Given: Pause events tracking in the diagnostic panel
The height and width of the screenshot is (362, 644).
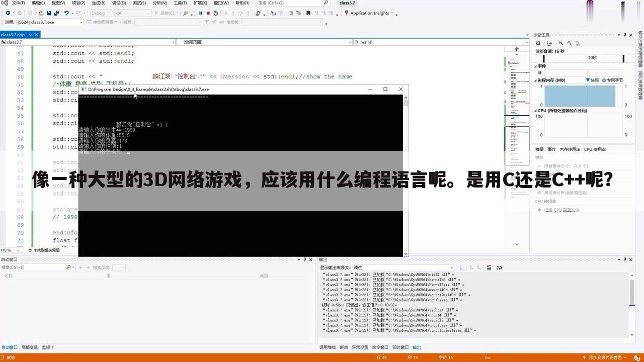Looking at the screenshot, I should 540,73.
